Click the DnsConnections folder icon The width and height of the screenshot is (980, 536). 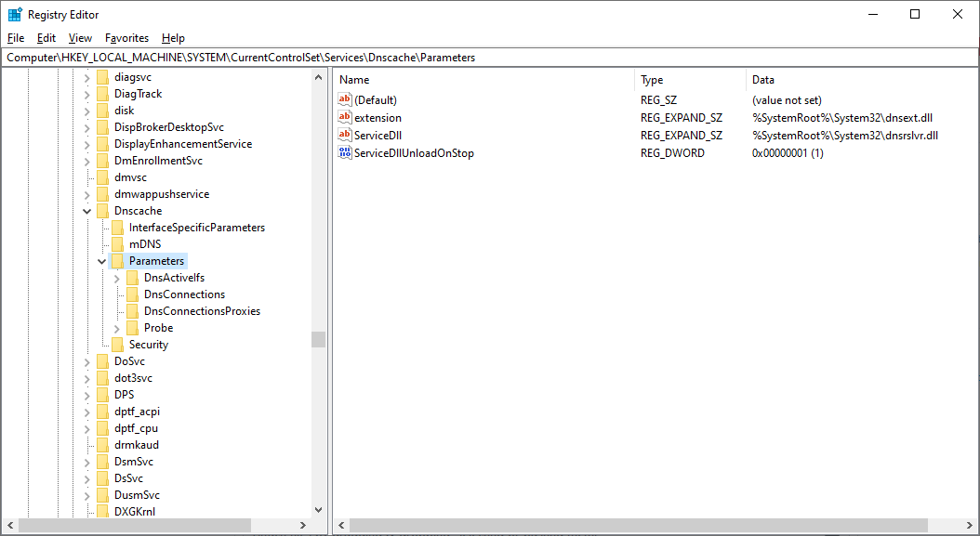(133, 294)
